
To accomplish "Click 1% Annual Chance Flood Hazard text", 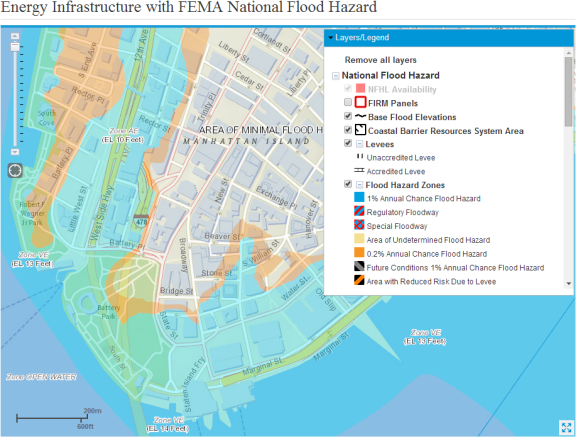I will point(424,199).
